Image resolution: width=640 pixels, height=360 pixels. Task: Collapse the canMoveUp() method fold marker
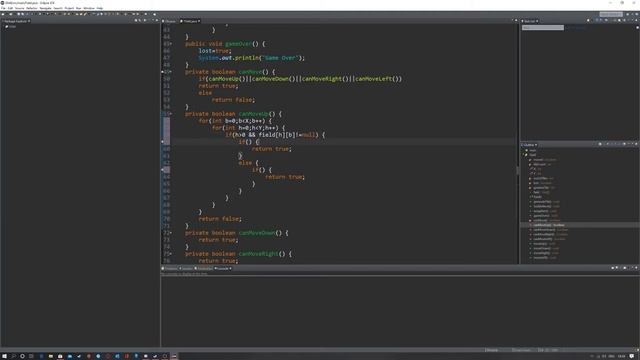pos(171,114)
